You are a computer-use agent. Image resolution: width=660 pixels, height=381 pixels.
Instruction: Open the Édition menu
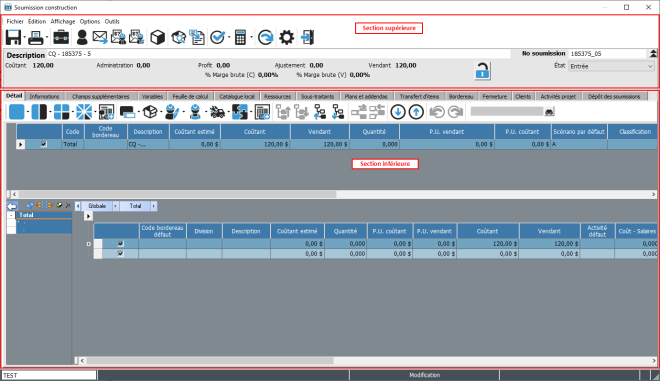(x=37, y=21)
